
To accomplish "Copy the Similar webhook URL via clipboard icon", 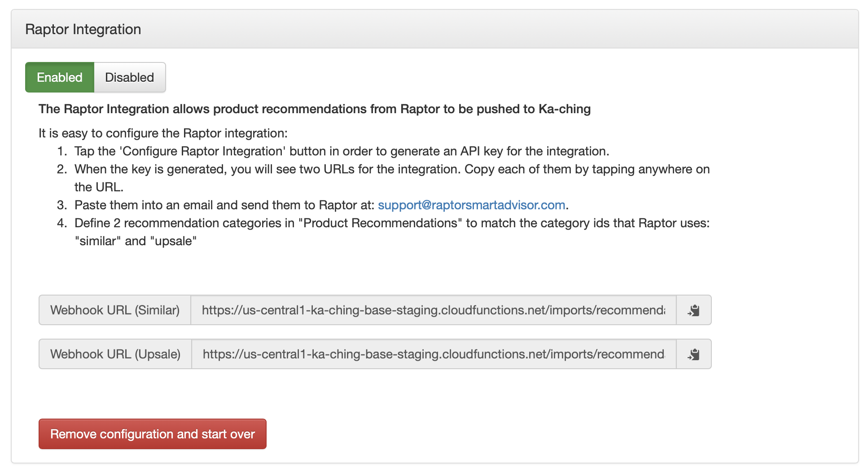I will click(x=693, y=310).
